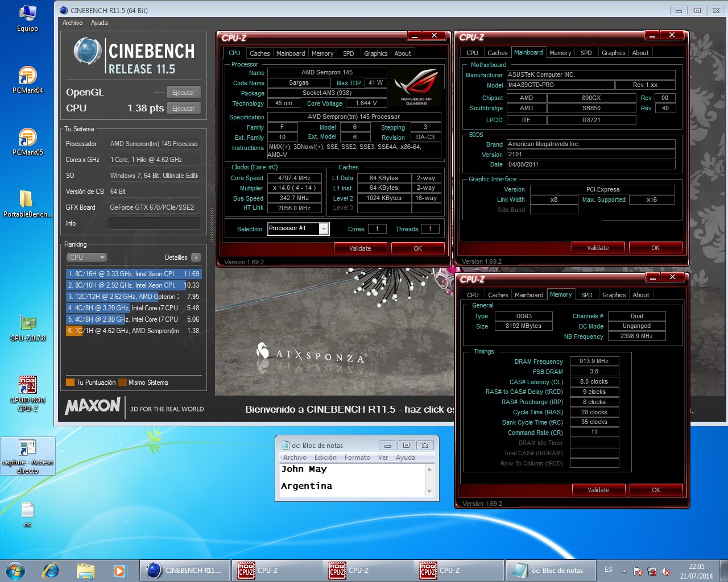Open the Ver menu in Bloc de notas
The width and height of the screenshot is (728, 582).
coord(383,458)
